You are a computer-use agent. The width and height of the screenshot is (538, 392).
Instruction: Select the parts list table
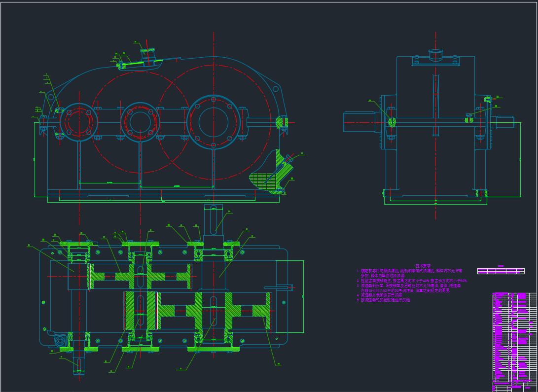click(x=514, y=335)
